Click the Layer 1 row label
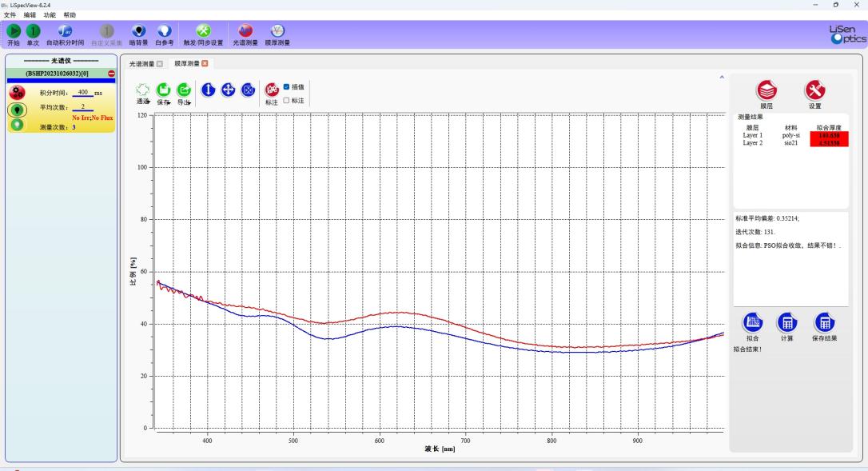868x471 pixels. click(x=752, y=135)
